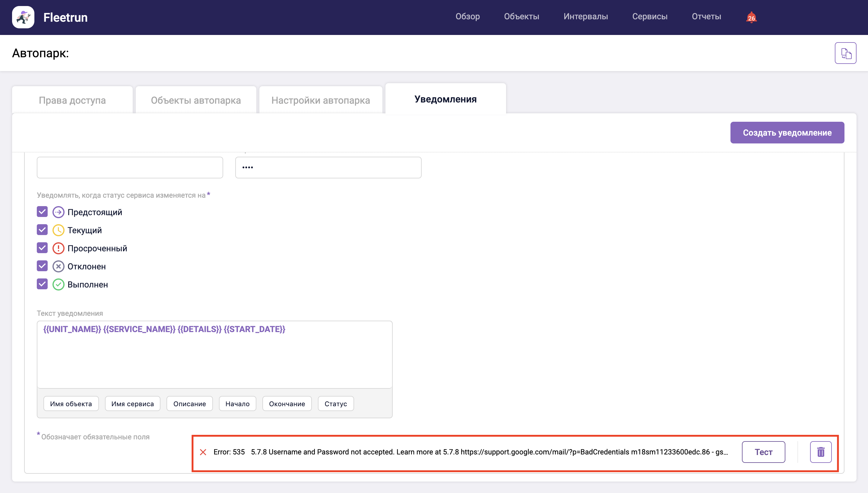
Task: Uncheck the Выполнен status checkbox
Action: point(42,284)
